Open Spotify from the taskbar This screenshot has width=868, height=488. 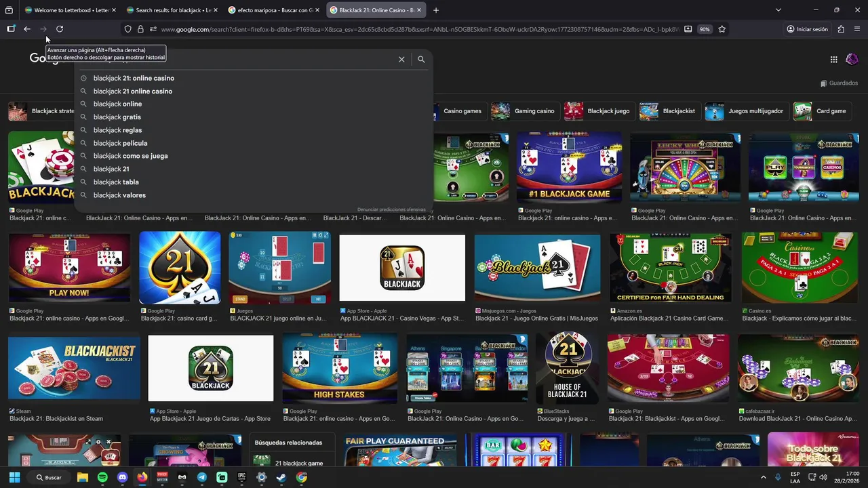[x=102, y=477]
